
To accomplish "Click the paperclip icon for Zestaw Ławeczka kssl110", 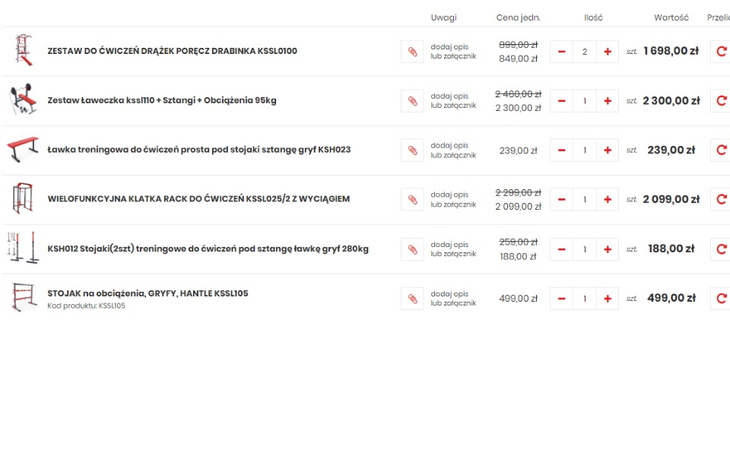I will [412, 101].
